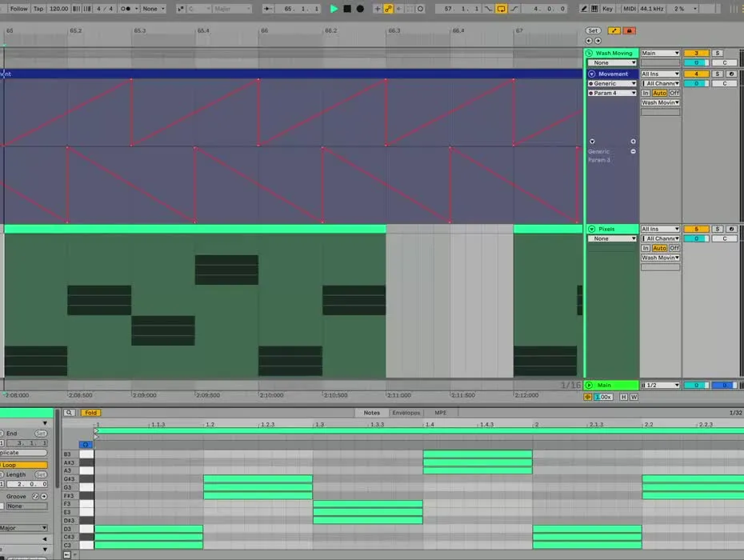Click add automation lane plus icon

pyautogui.click(x=633, y=141)
